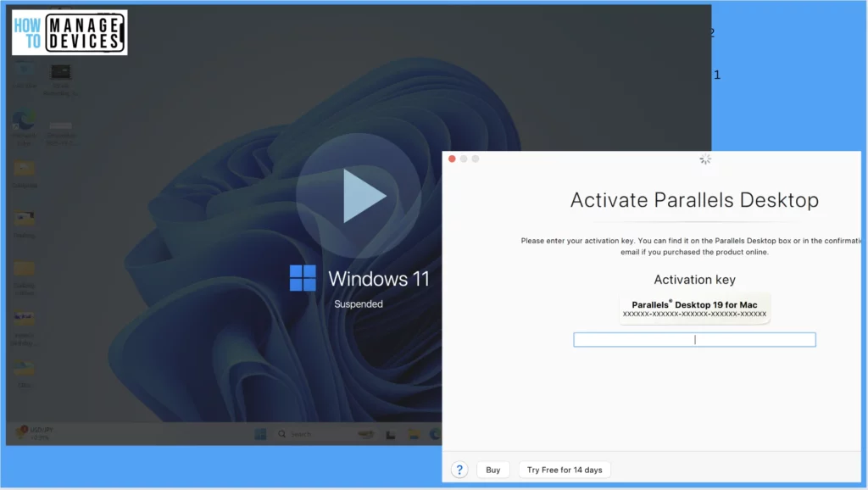
Task: Open the help question mark button
Action: point(459,470)
